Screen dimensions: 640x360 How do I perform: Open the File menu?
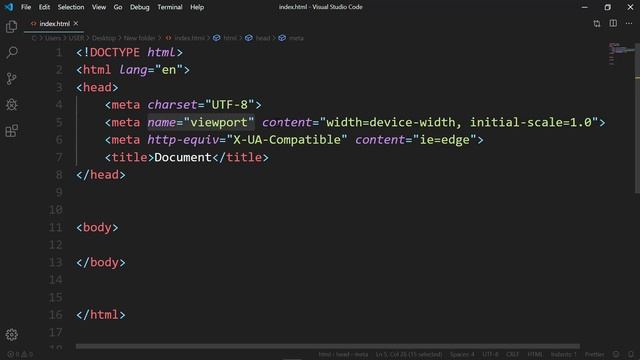26,7
